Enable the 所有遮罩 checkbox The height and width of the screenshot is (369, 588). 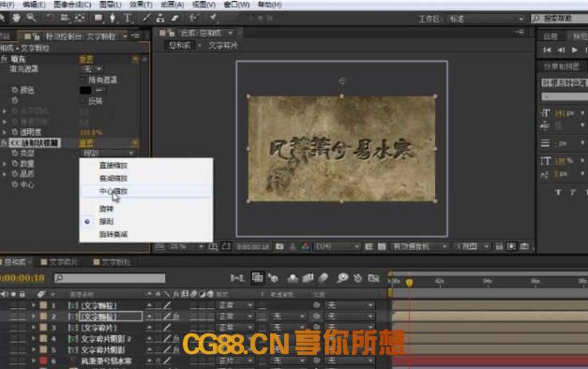(x=83, y=80)
